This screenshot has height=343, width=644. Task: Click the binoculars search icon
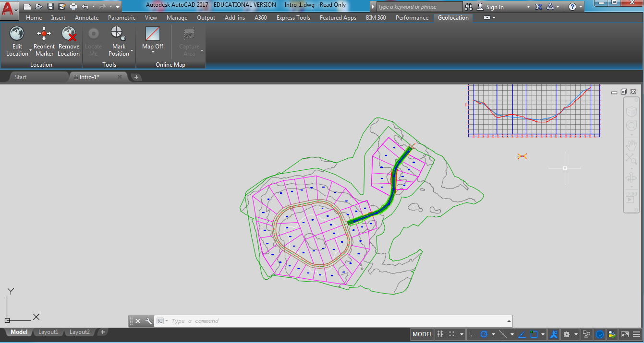(469, 7)
